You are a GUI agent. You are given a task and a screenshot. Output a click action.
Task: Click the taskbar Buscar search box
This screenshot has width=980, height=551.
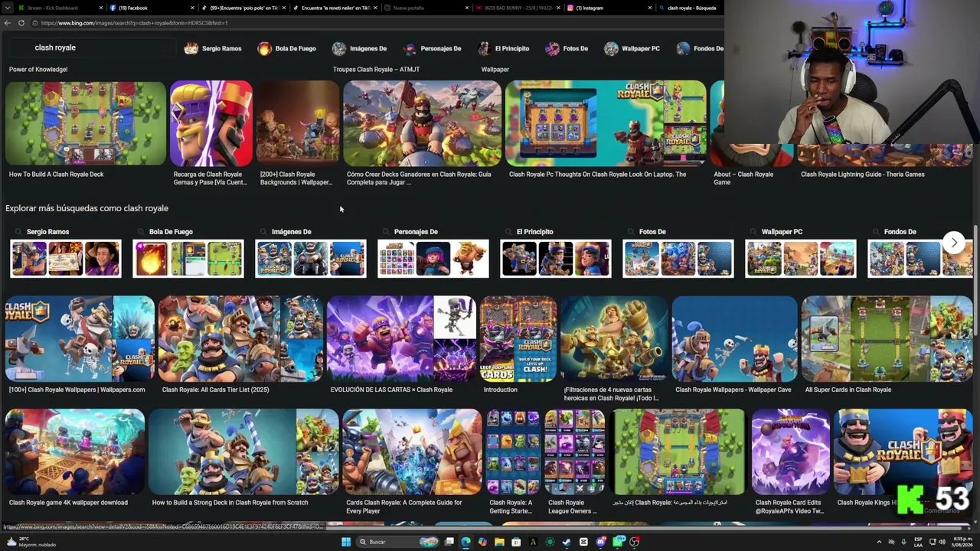[x=396, y=542]
